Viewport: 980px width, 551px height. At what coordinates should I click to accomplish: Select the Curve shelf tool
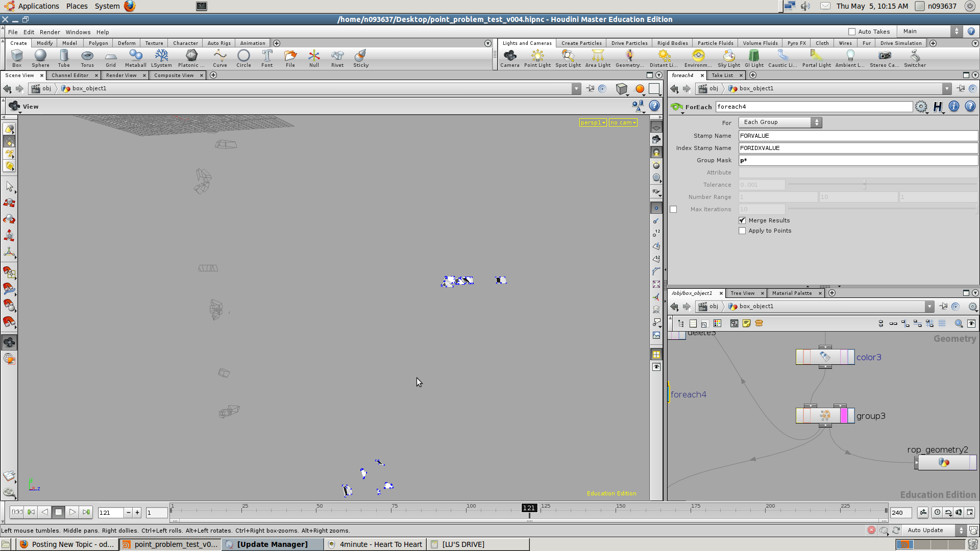coord(220,58)
